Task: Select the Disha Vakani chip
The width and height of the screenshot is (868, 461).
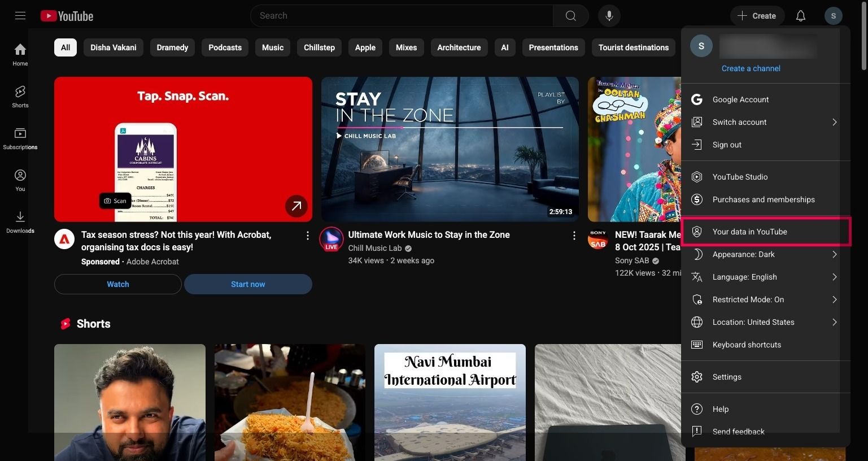Action: (114, 47)
